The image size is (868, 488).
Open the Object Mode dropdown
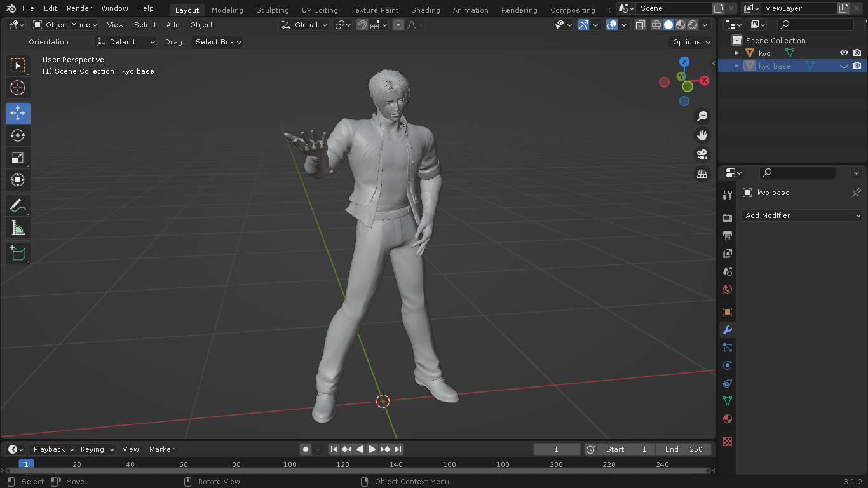coord(64,25)
